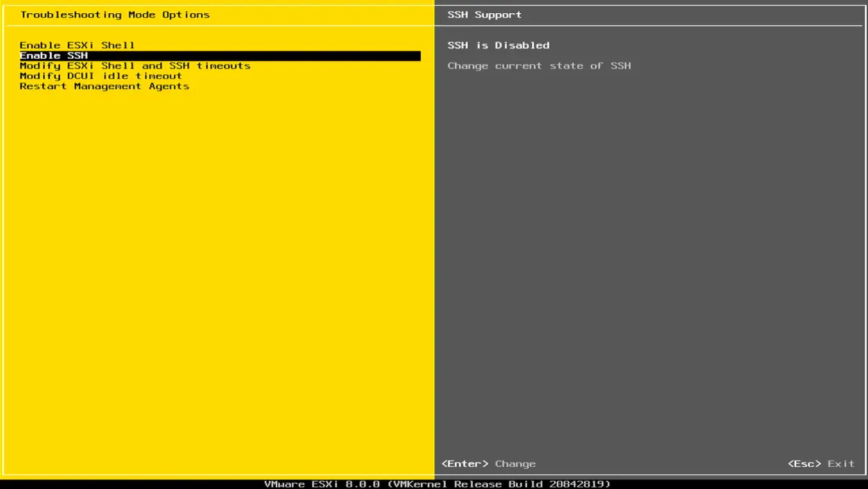This screenshot has height=489, width=868.
Task: Click the Change current state of SSH description
Action: [539, 66]
